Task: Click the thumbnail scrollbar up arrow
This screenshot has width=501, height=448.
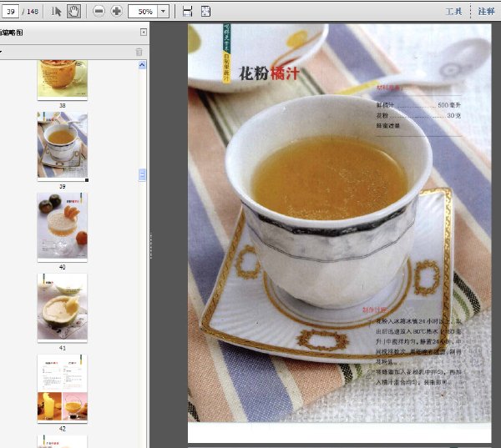Action: [142, 65]
